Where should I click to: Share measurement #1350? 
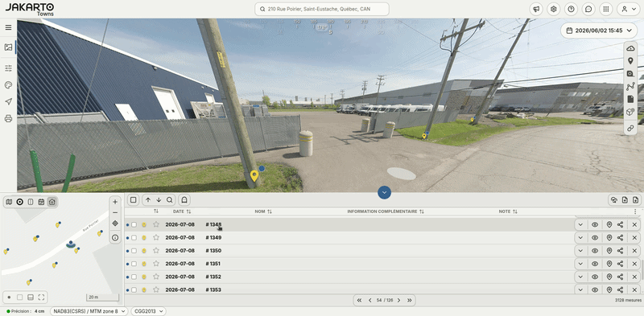pos(620,251)
